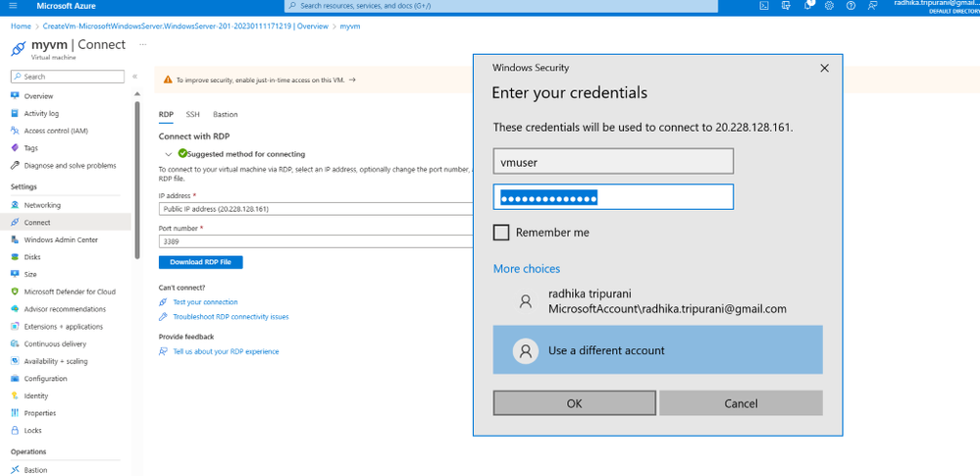
Task: Click the Locks padlock icon
Action: (x=15, y=430)
